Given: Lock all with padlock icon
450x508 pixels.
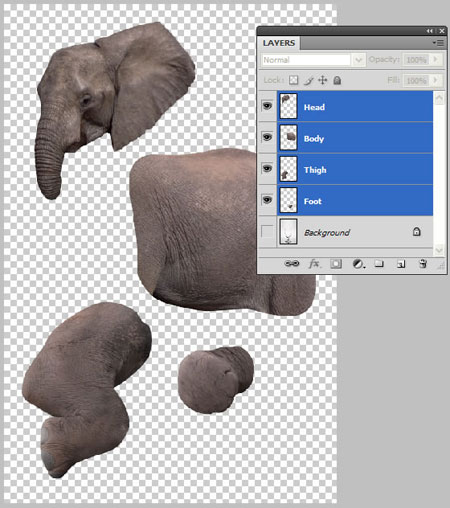Looking at the screenshot, I should pos(337,80).
